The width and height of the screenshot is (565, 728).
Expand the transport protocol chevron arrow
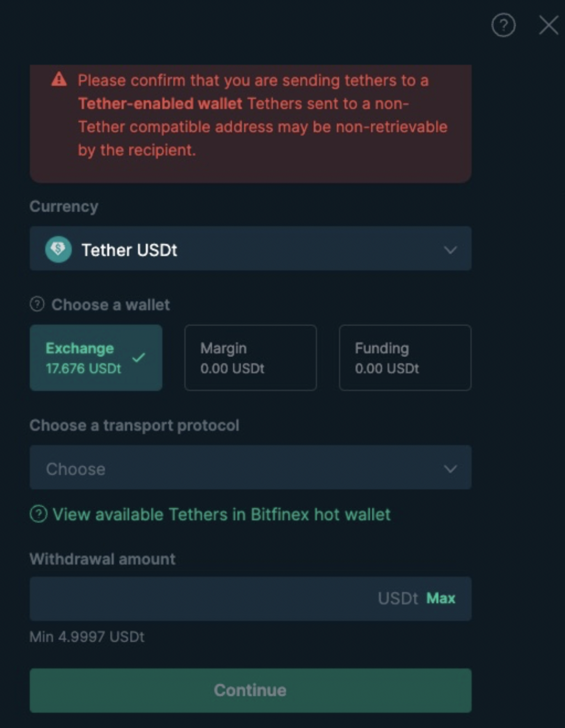coord(450,468)
